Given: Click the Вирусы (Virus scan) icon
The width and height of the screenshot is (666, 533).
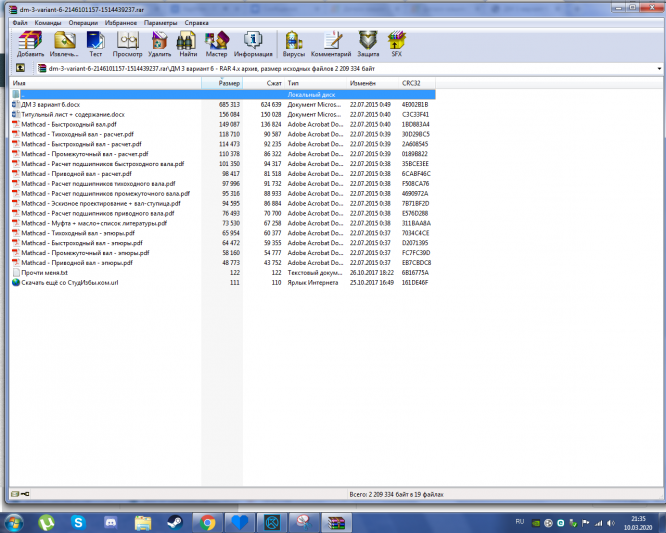Looking at the screenshot, I should (294, 43).
